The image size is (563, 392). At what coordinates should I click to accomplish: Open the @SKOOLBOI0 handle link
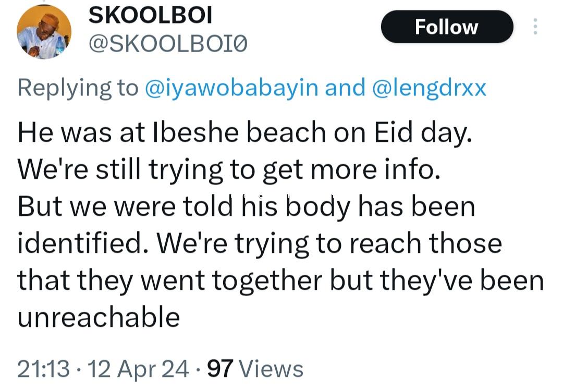(x=168, y=46)
